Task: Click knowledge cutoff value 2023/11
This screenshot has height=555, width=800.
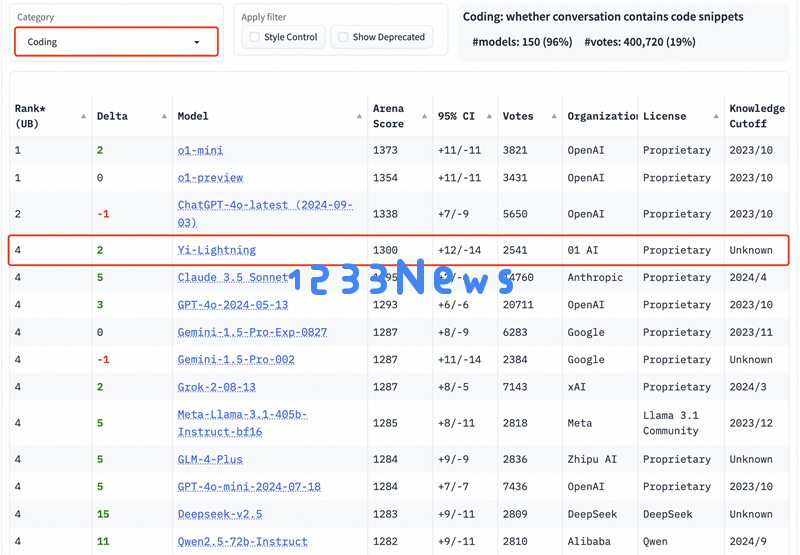Action: (751, 333)
